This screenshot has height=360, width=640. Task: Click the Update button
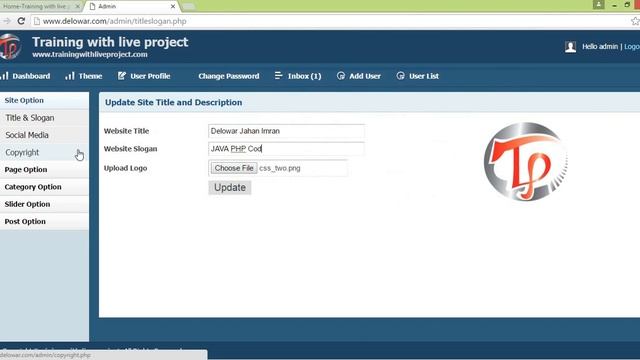230,187
